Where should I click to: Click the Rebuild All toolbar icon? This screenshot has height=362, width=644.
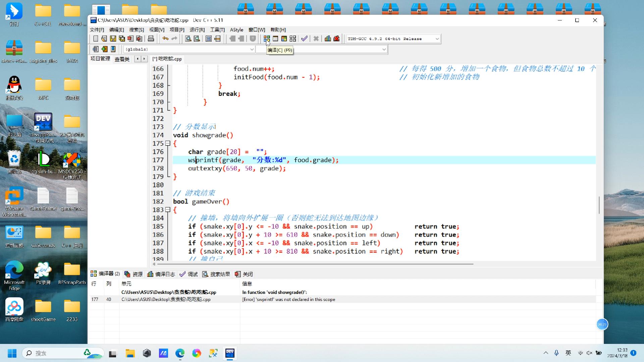[293, 39]
